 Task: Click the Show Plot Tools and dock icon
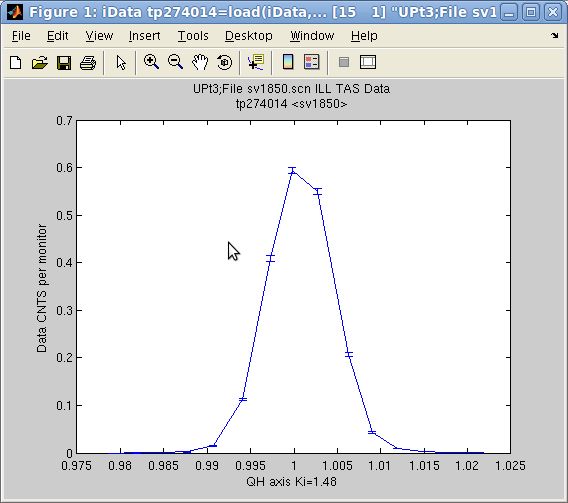368,62
